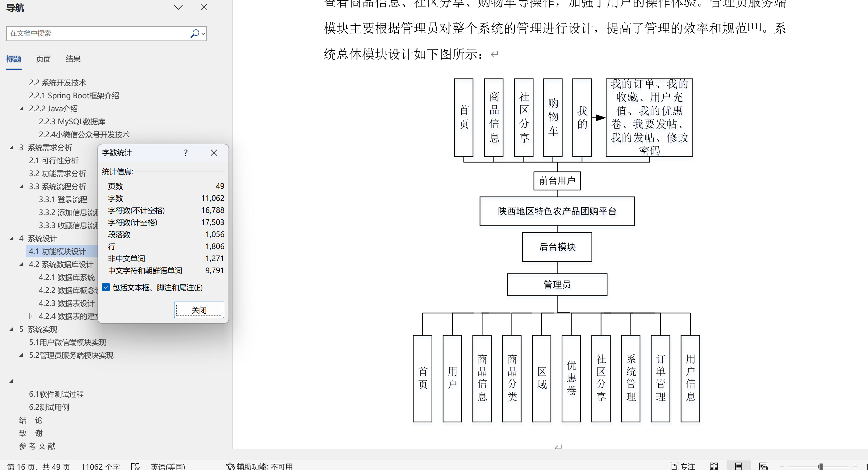Image resolution: width=868 pixels, height=470 pixels.
Task: Select heading 4.1 功能模块设计
Action: 58,252
